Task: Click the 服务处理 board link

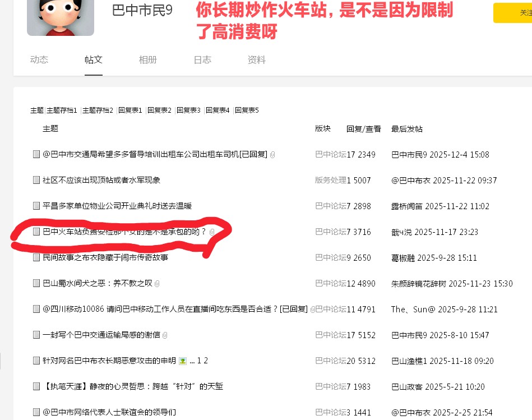Action: 330,180
